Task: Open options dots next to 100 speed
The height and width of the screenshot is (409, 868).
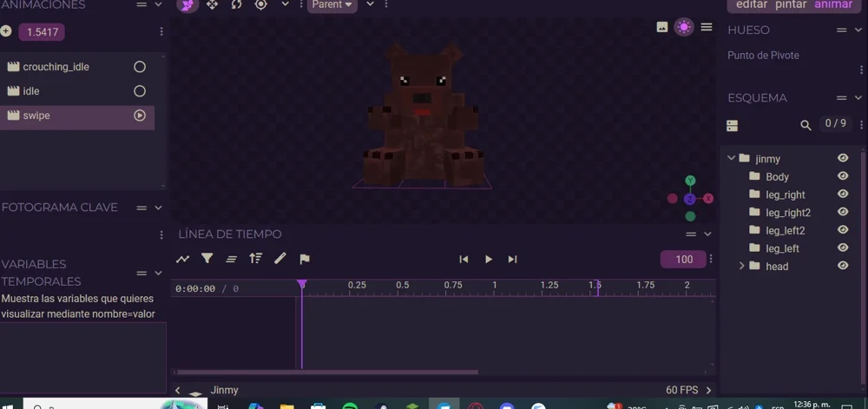Action: (x=711, y=259)
